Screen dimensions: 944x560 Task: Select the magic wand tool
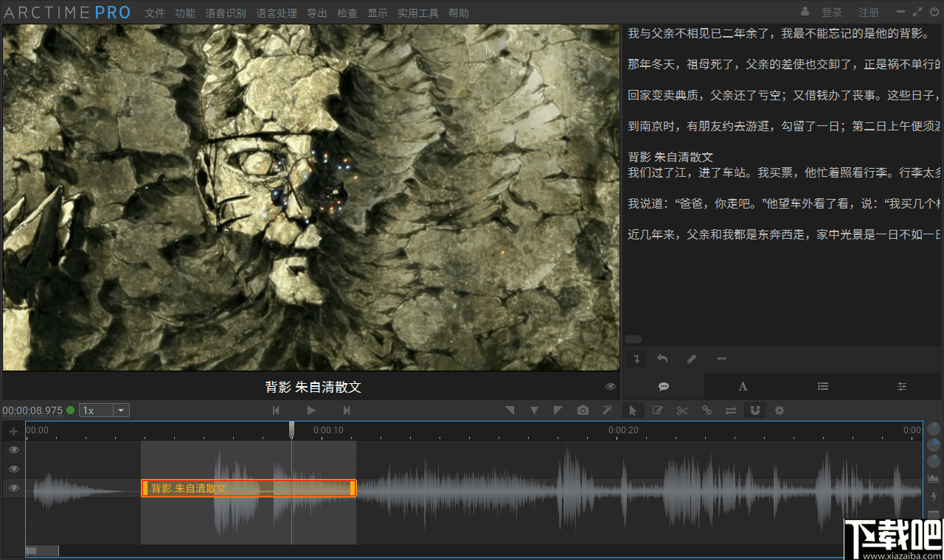pos(607,410)
